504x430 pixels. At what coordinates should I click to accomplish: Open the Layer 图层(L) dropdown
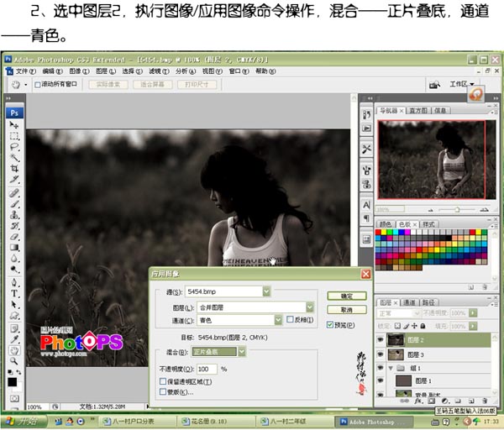[309, 307]
